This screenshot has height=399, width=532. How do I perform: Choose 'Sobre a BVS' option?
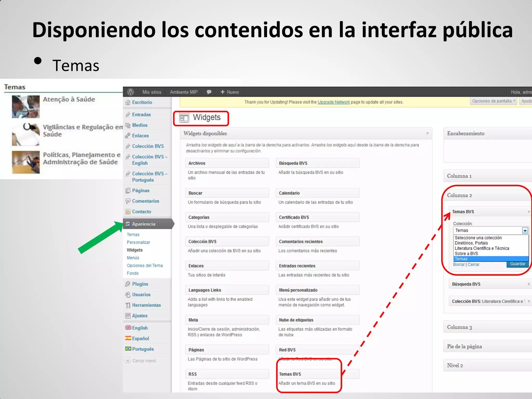point(491,254)
